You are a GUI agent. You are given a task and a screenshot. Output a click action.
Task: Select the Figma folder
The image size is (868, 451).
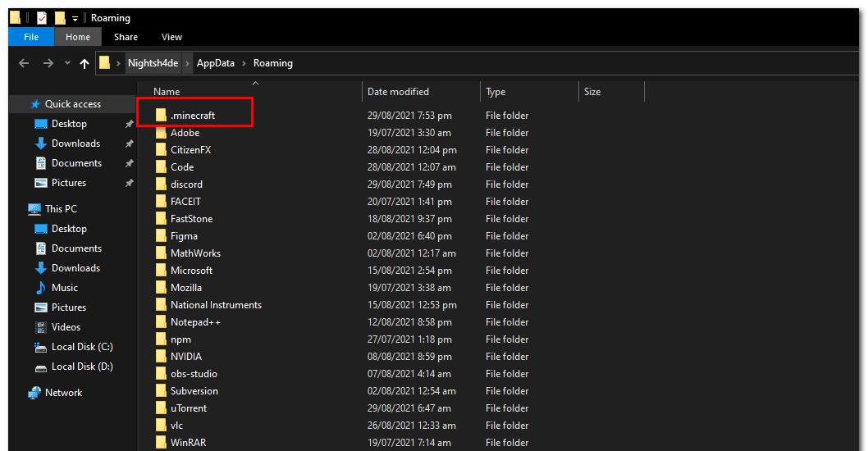184,236
